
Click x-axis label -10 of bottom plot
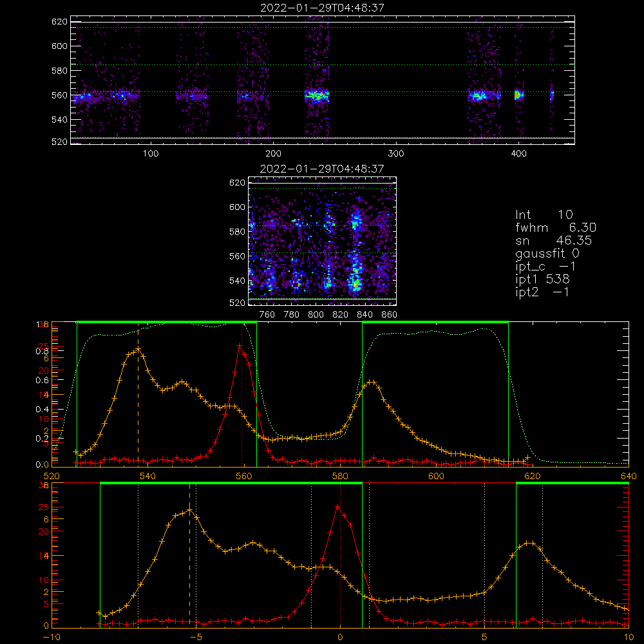[52, 637]
